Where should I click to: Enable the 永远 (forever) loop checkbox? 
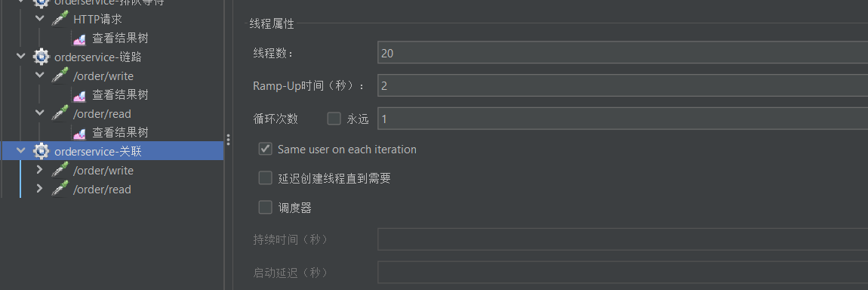[x=334, y=119]
